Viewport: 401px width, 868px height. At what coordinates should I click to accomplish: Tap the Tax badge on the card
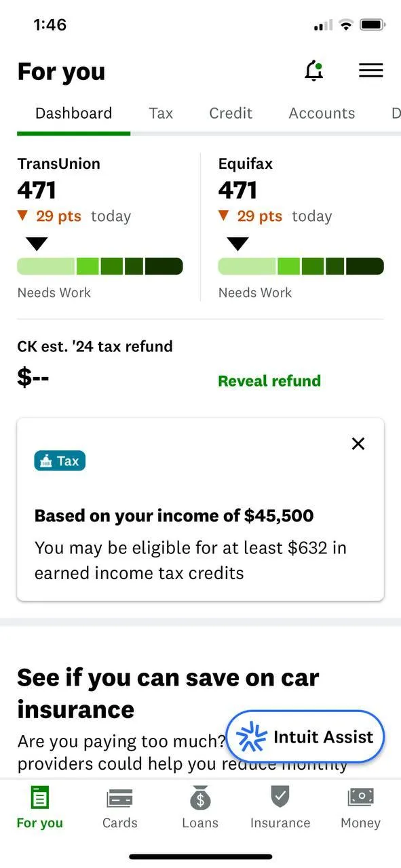pos(60,461)
